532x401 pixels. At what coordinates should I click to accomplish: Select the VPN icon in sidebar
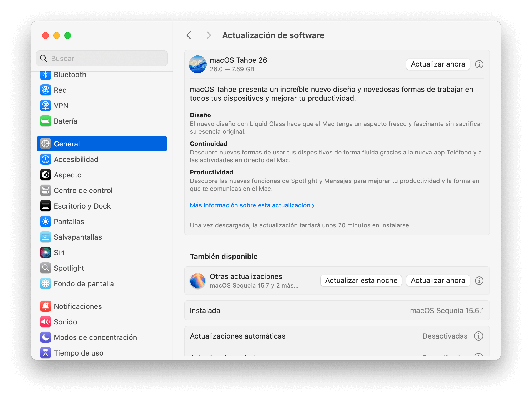(x=46, y=106)
